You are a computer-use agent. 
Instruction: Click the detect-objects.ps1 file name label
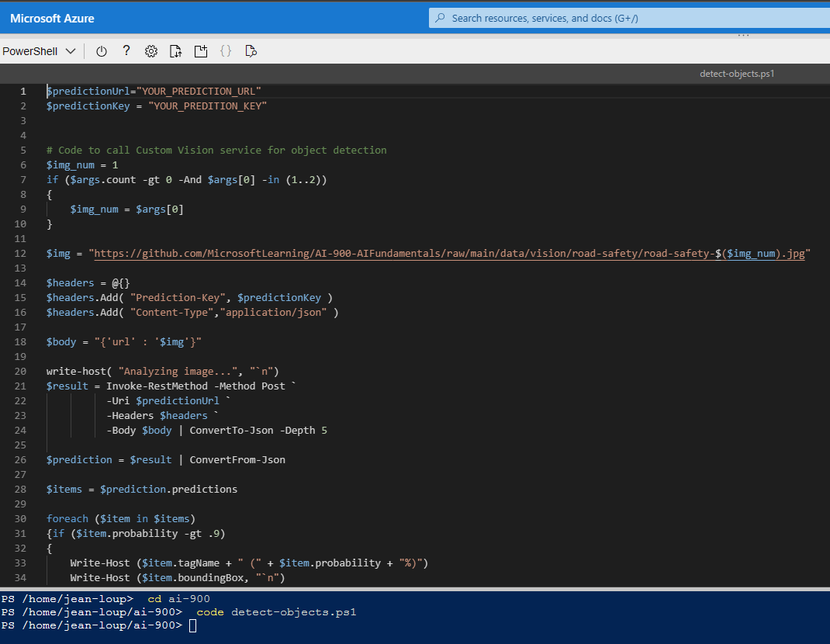click(x=737, y=74)
